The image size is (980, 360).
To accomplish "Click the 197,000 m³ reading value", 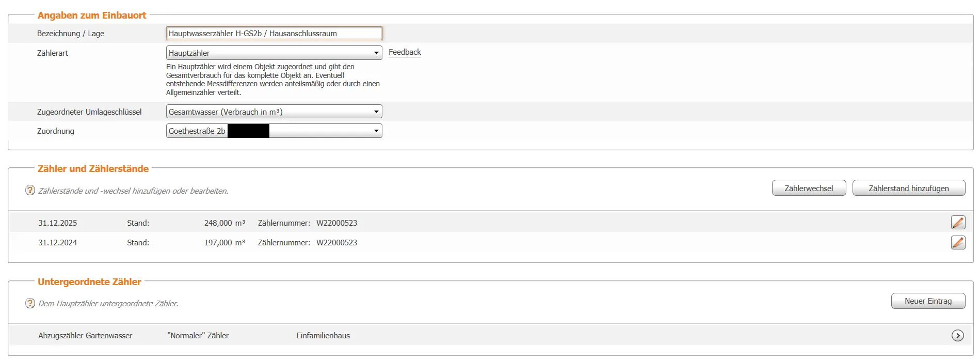I will pyautogui.click(x=224, y=243).
